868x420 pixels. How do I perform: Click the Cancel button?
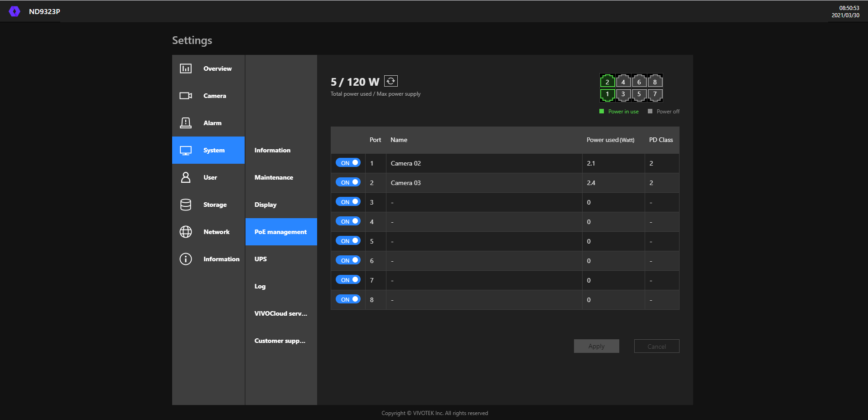click(x=656, y=347)
